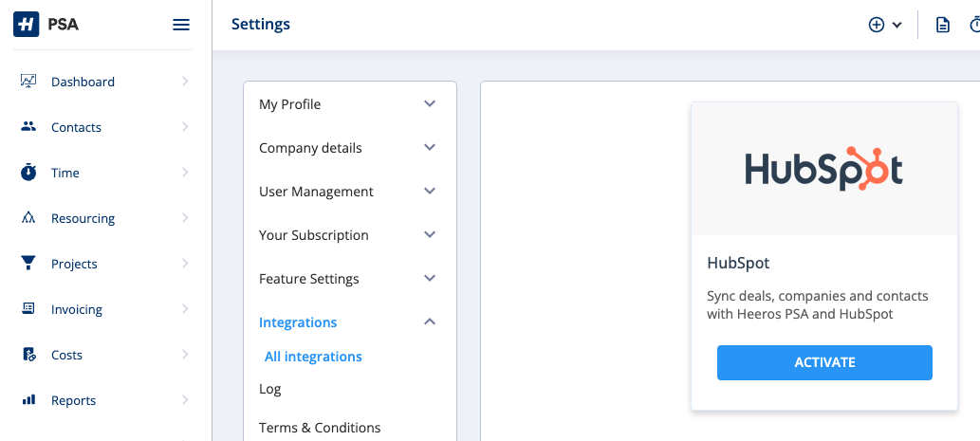Viewport: 980px width, 441px height.
Task: Open Contacts from sidebar
Action: 76,127
